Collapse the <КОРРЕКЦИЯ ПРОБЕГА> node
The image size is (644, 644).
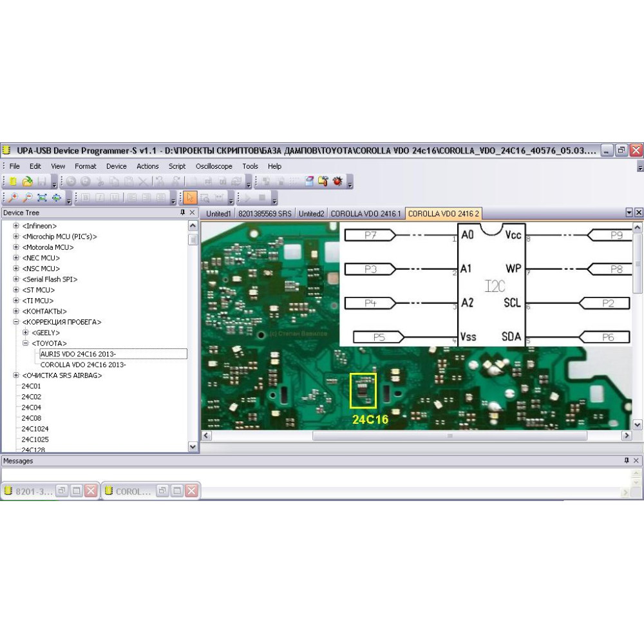tap(16, 321)
